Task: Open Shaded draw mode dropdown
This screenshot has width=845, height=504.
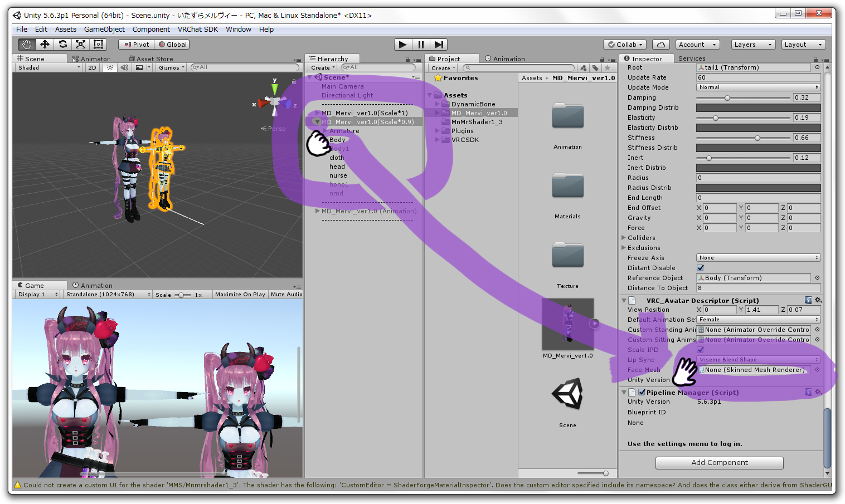Action: (48, 67)
